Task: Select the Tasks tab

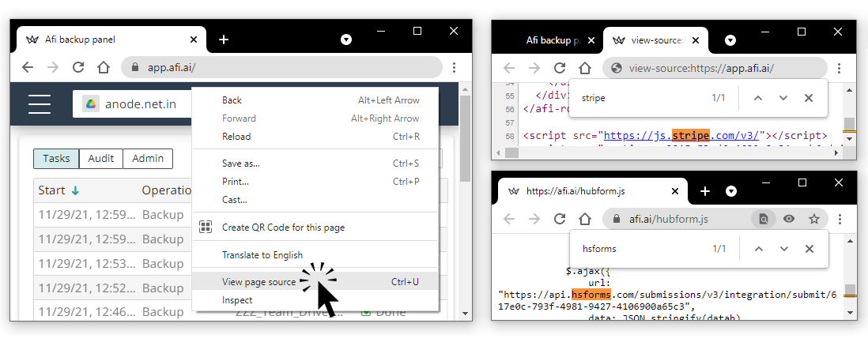Action: tap(56, 158)
